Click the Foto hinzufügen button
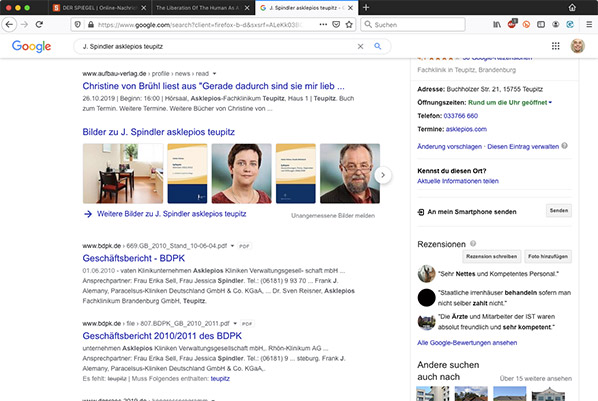Image resolution: width=598 pixels, height=401 pixels. 548,256
